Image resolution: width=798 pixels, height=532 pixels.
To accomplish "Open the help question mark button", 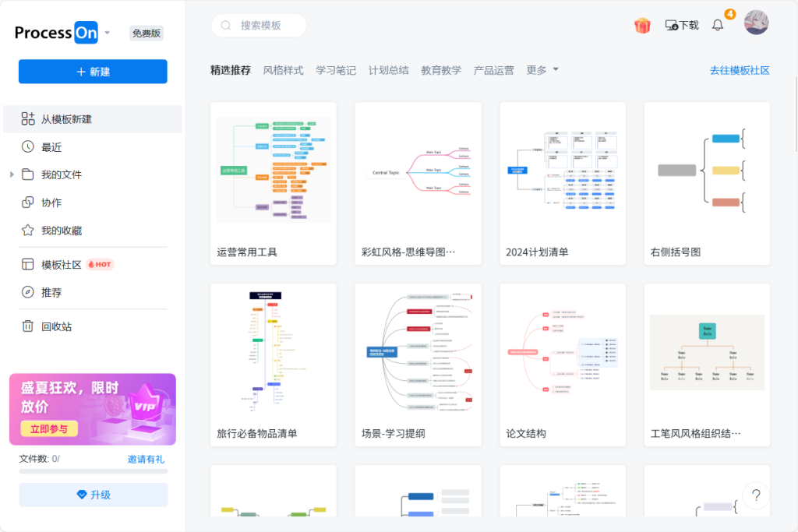I will pos(756,495).
